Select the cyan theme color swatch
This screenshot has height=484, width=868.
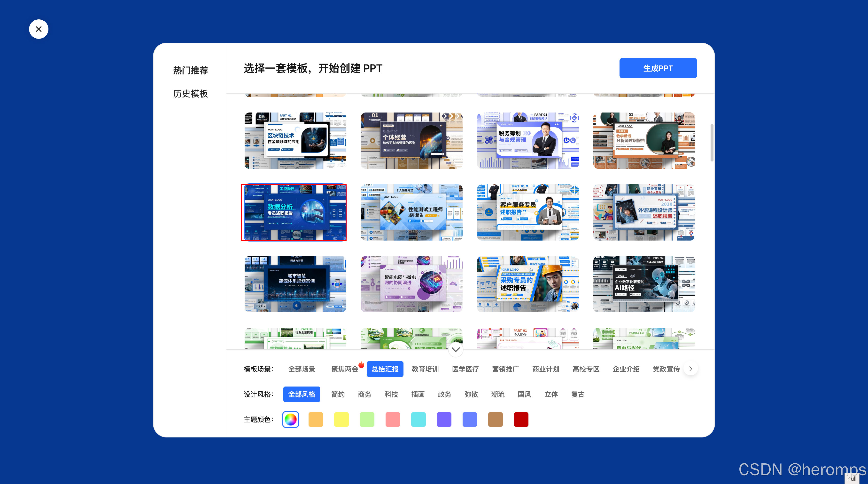pyautogui.click(x=418, y=419)
